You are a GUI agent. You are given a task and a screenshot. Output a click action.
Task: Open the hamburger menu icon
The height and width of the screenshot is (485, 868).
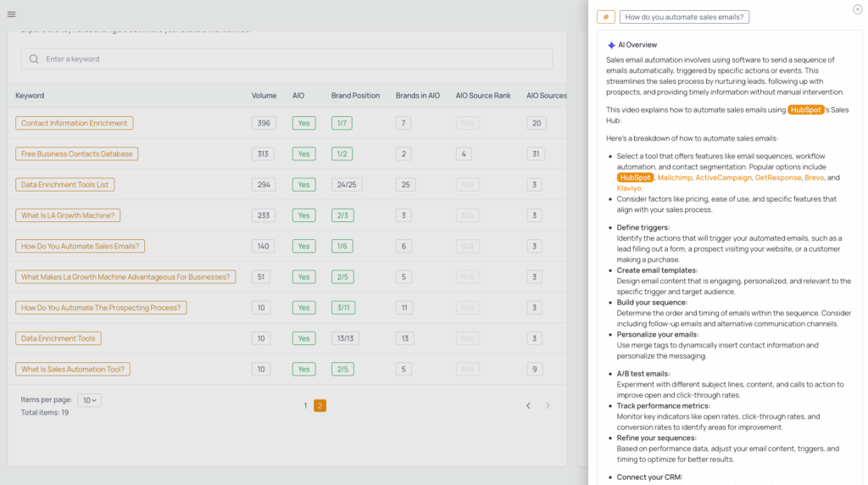(12, 14)
